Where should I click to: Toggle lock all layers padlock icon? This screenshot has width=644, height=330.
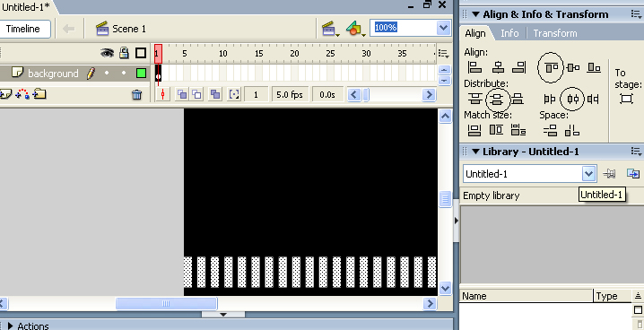[x=124, y=53]
